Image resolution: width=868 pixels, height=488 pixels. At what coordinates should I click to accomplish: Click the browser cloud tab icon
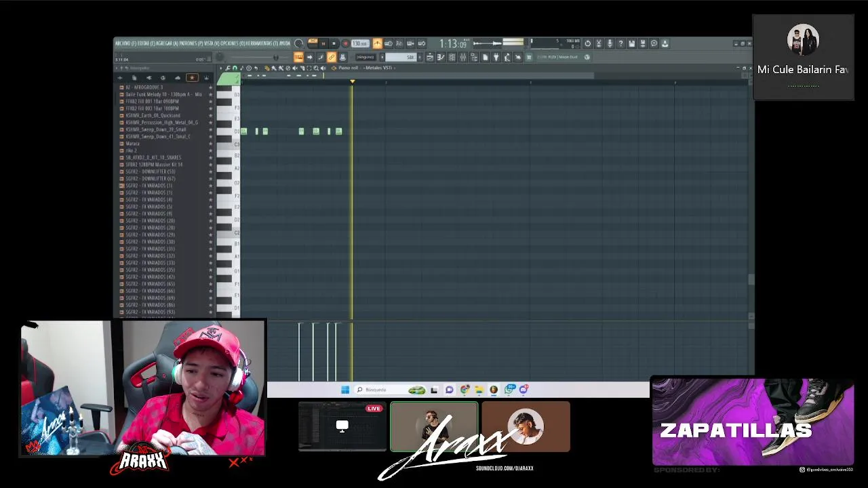tap(178, 77)
